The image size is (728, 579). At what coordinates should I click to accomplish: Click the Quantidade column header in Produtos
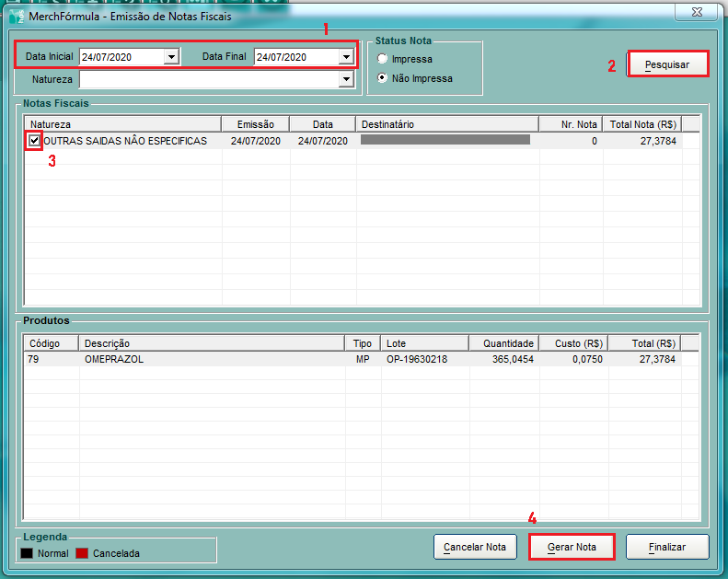503,343
